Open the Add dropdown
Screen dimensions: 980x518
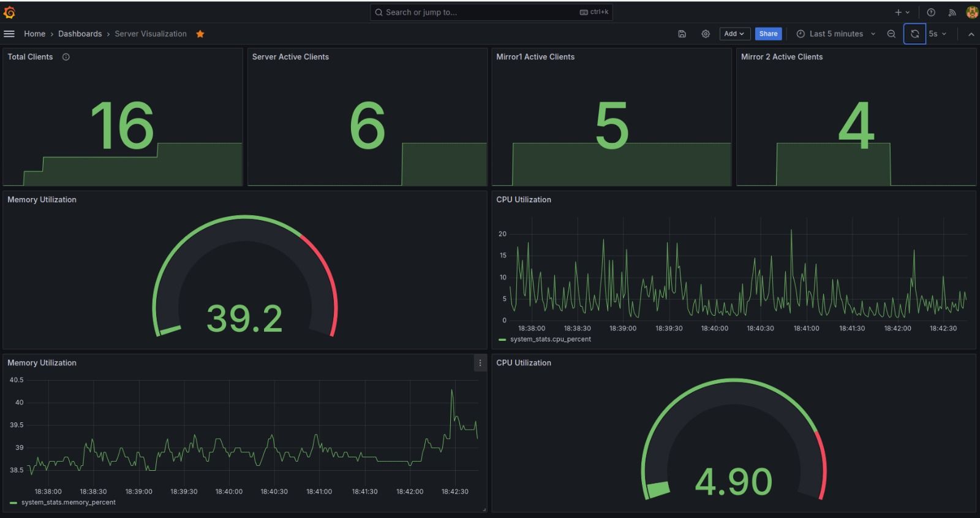pos(734,34)
